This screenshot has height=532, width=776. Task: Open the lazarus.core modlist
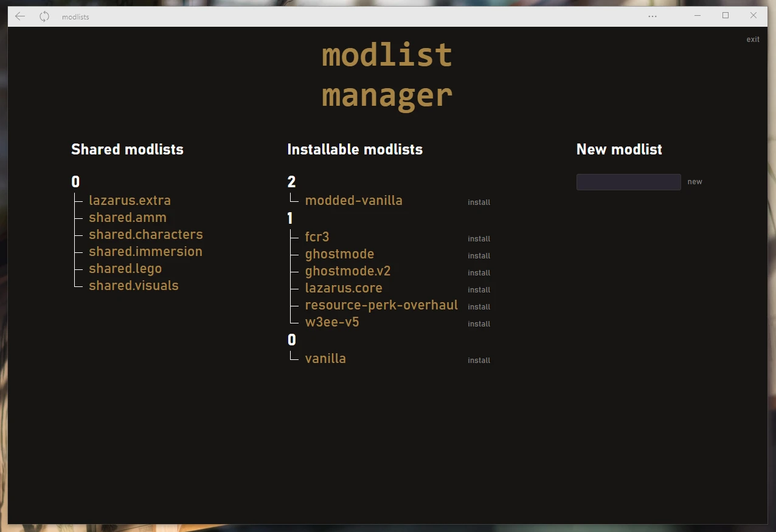(x=344, y=288)
